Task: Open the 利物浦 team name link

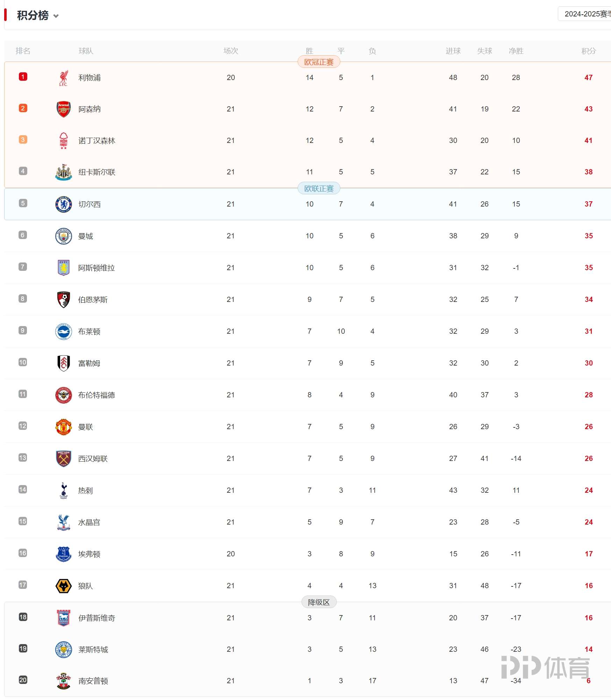Action: [x=90, y=78]
